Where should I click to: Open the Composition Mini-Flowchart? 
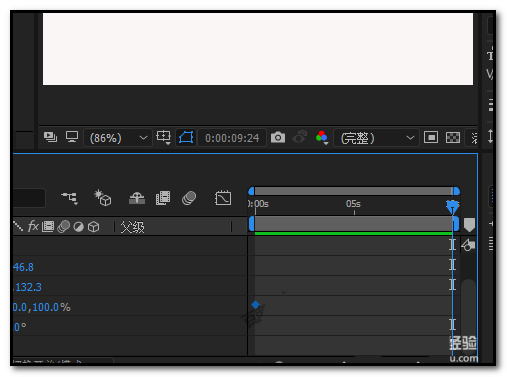point(70,198)
